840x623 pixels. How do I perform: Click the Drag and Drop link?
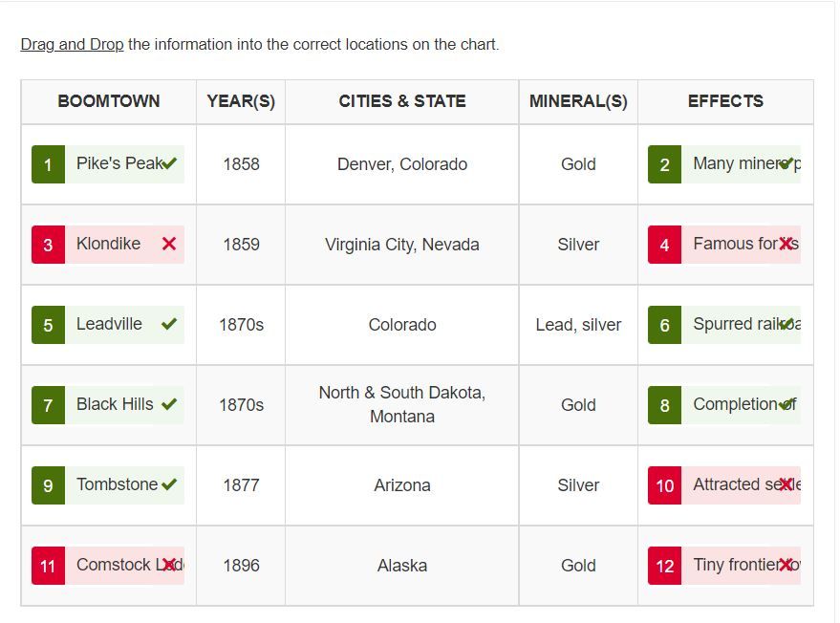click(72, 44)
